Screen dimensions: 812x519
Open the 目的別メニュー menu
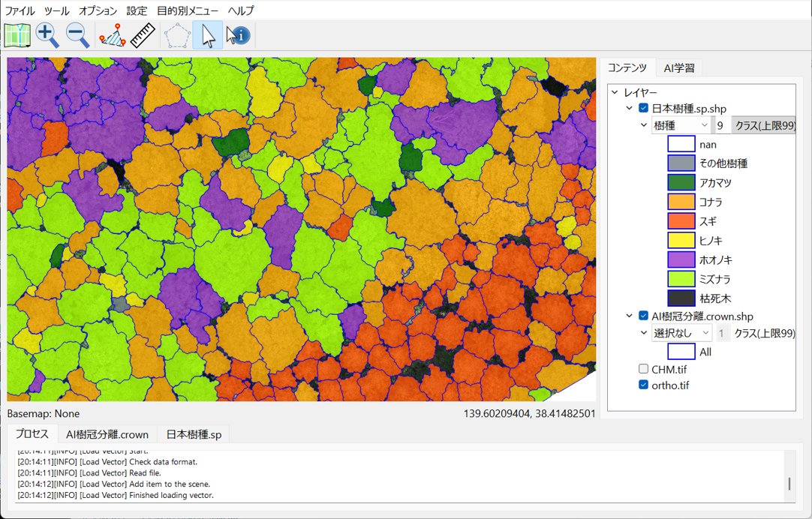188,10
